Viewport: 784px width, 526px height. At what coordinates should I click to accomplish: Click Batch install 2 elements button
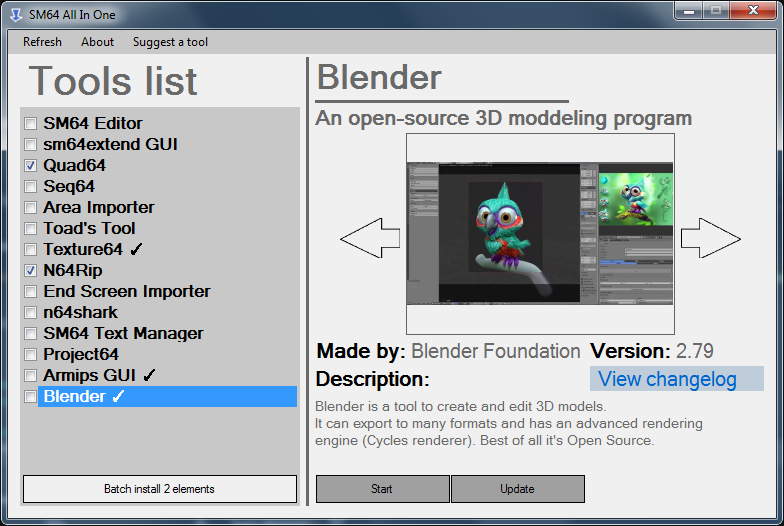(160, 488)
